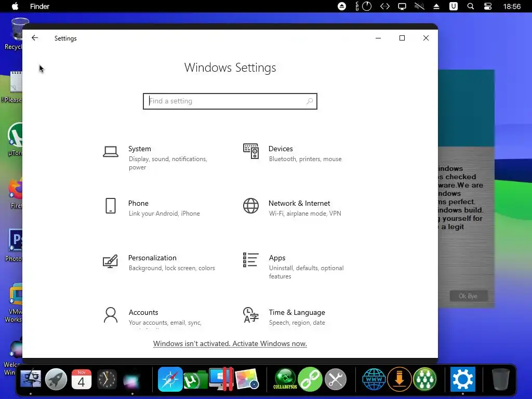Click the plain eject icon in menu bar
532x399 pixels.
pyautogui.click(x=436, y=6)
